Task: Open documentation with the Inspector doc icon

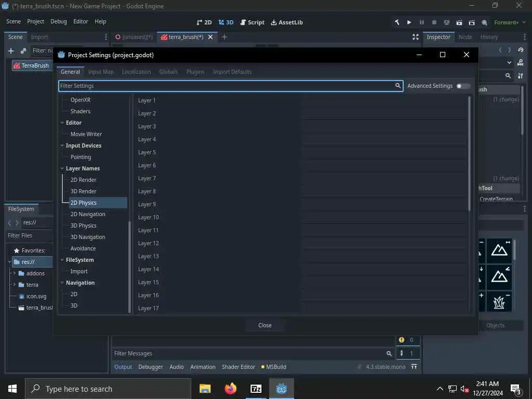Action: 521,63
